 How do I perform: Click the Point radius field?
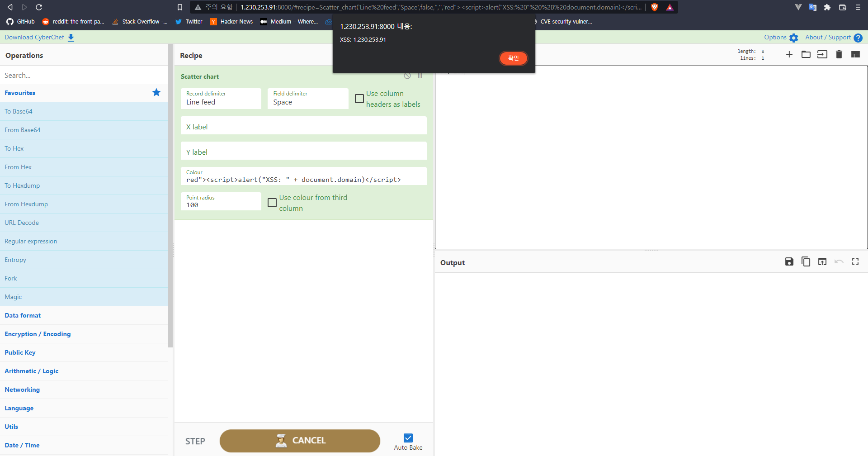221,201
